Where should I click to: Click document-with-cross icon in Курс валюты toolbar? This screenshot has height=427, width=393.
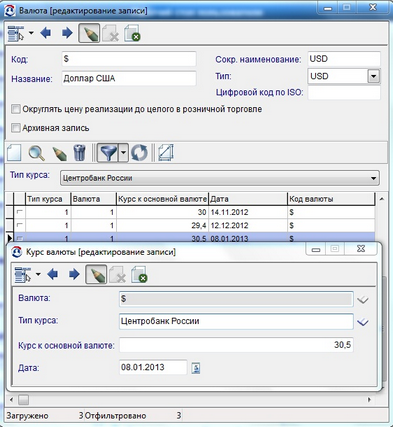click(x=117, y=274)
